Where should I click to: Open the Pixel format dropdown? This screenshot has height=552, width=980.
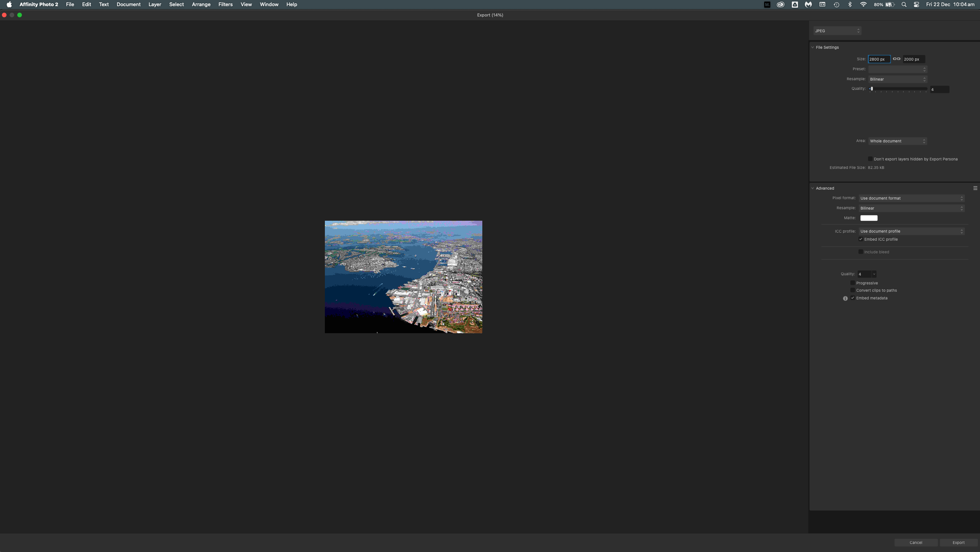click(912, 198)
